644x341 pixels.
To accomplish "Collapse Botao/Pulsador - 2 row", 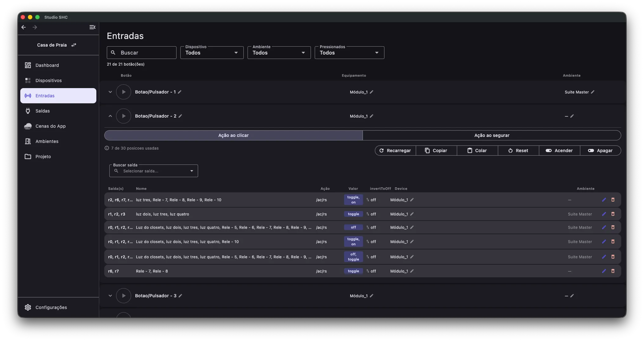I will (110, 116).
